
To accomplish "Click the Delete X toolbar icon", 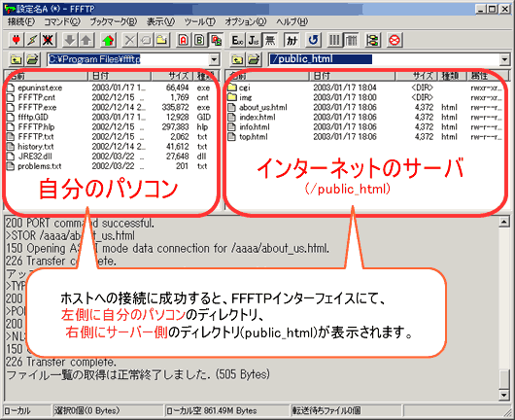I will pos(130,41).
